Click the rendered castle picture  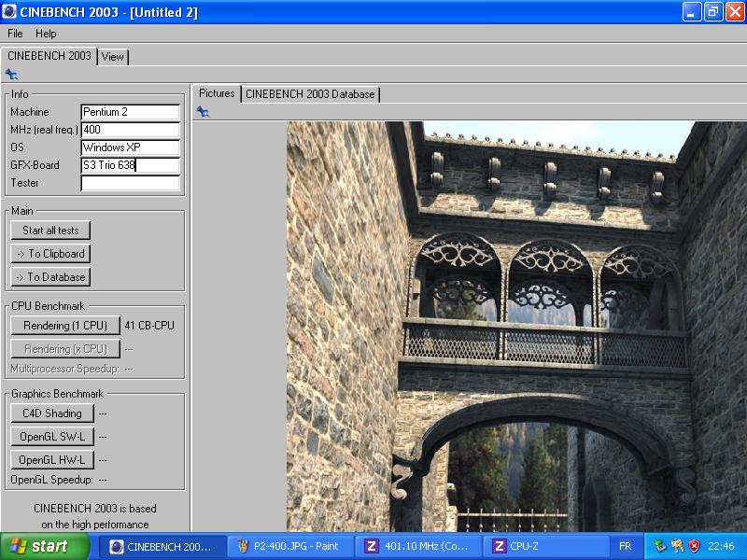point(516,327)
